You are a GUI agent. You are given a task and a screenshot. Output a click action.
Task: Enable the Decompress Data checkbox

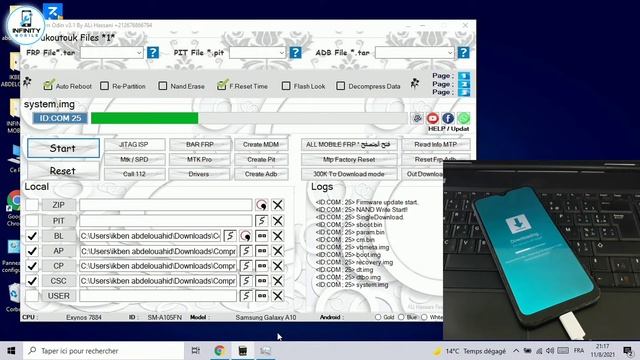[x=340, y=86]
